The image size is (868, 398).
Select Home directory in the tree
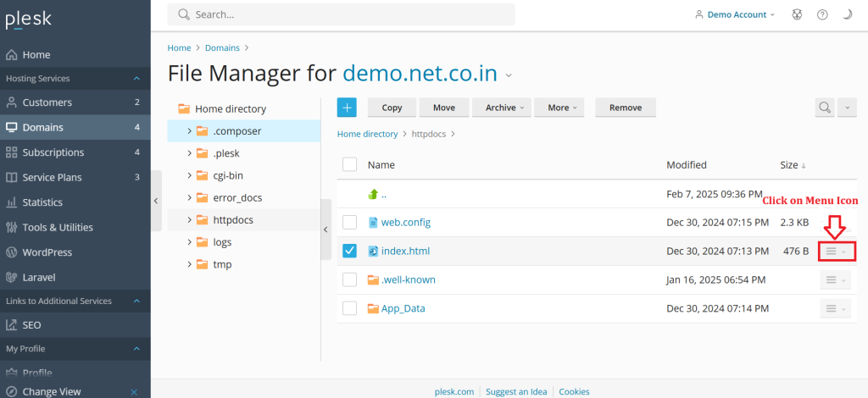tap(231, 109)
